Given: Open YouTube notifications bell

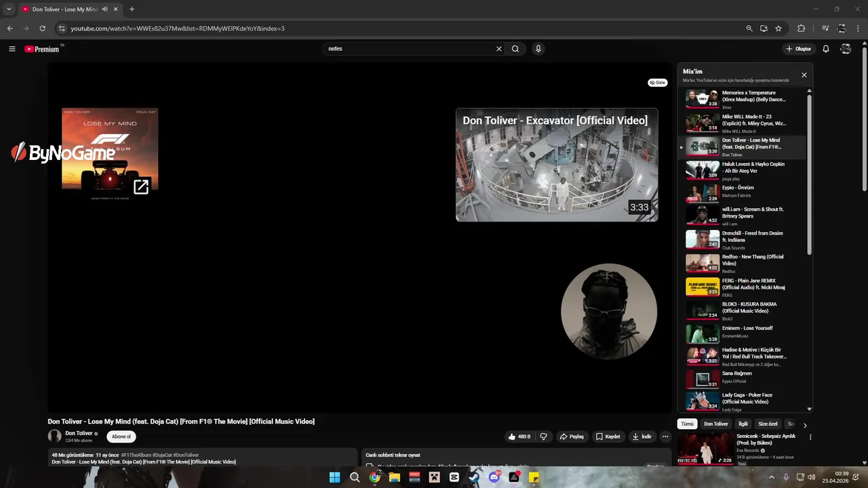Looking at the screenshot, I should [826, 49].
